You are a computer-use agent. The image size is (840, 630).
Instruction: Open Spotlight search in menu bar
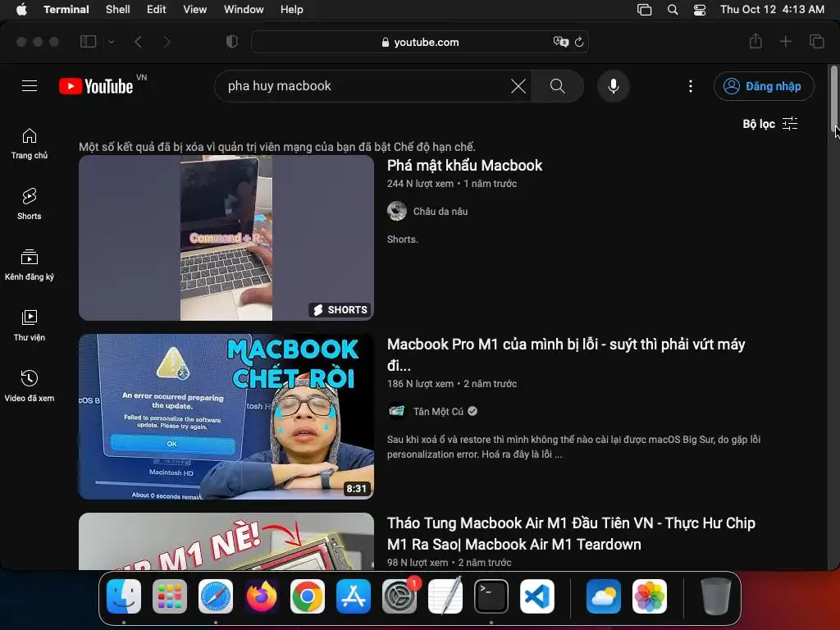coord(673,10)
